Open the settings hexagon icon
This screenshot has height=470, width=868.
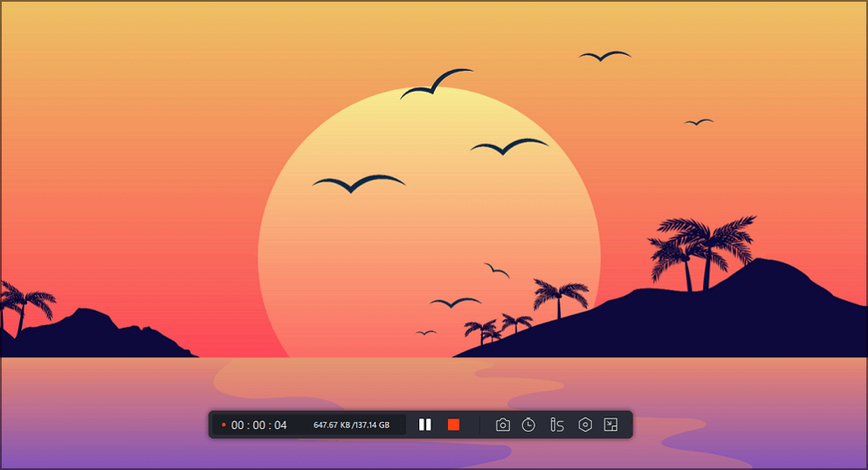point(585,425)
